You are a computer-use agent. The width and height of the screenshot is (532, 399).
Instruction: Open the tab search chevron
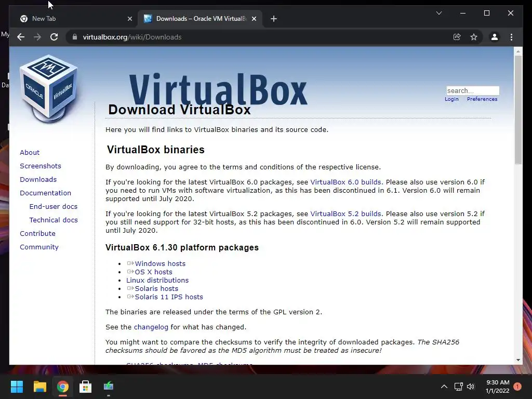(x=438, y=13)
